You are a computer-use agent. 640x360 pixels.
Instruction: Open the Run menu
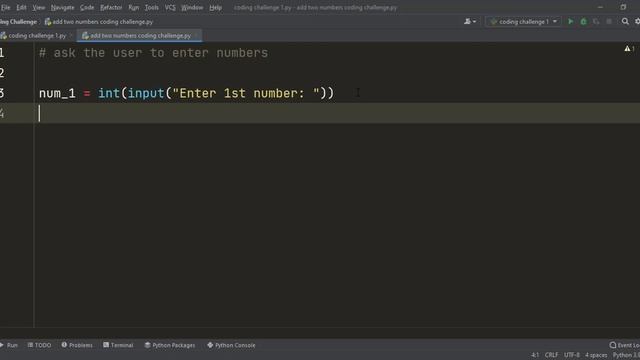(133, 7)
